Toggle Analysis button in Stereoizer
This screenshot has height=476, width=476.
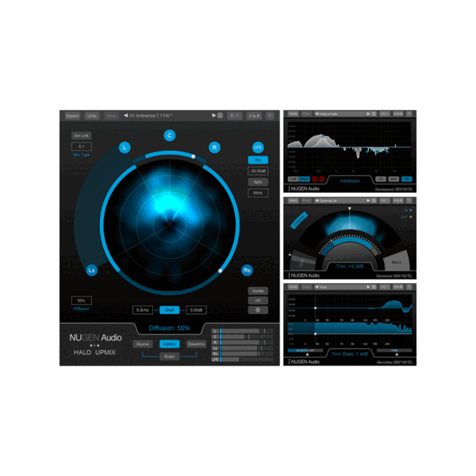click(299, 220)
